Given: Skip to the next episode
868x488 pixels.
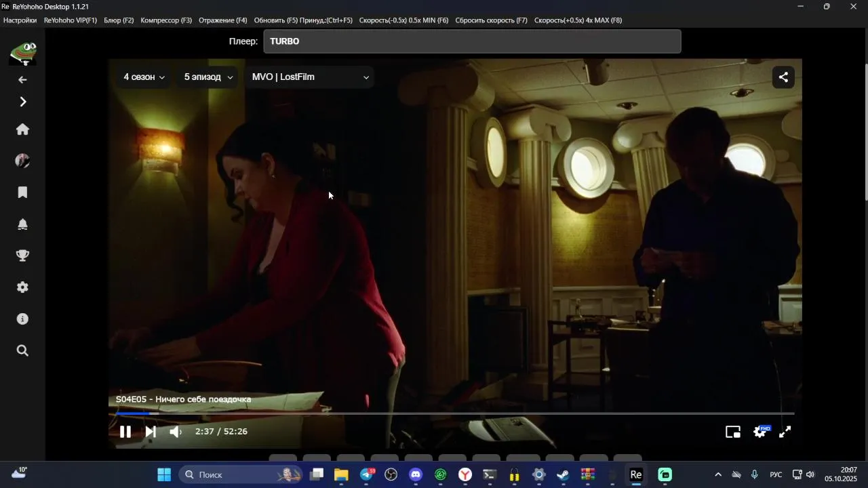Looking at the screenshot, I should click(x=151, y=432).
